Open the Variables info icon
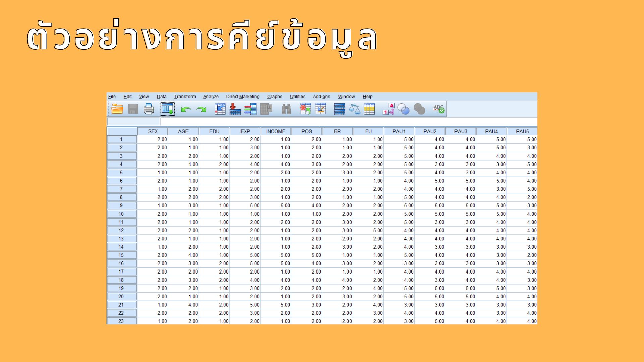 click(250, 109)
